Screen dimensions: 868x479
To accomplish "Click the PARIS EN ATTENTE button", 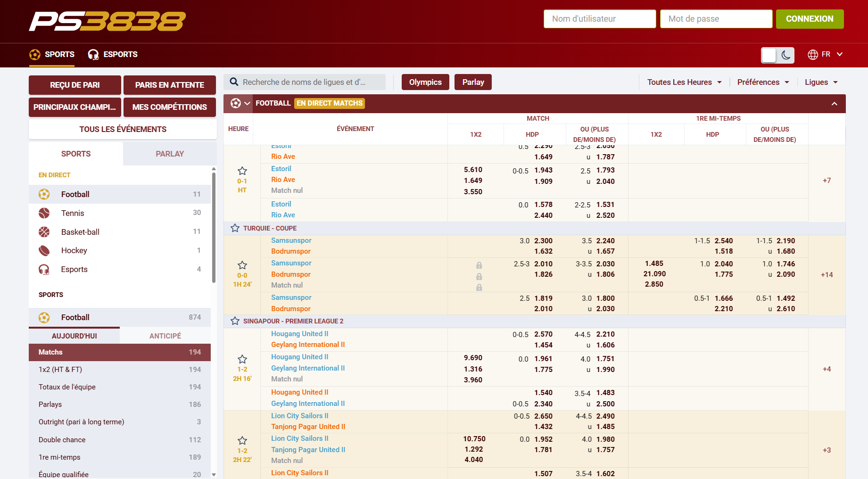I will [170, 85].
